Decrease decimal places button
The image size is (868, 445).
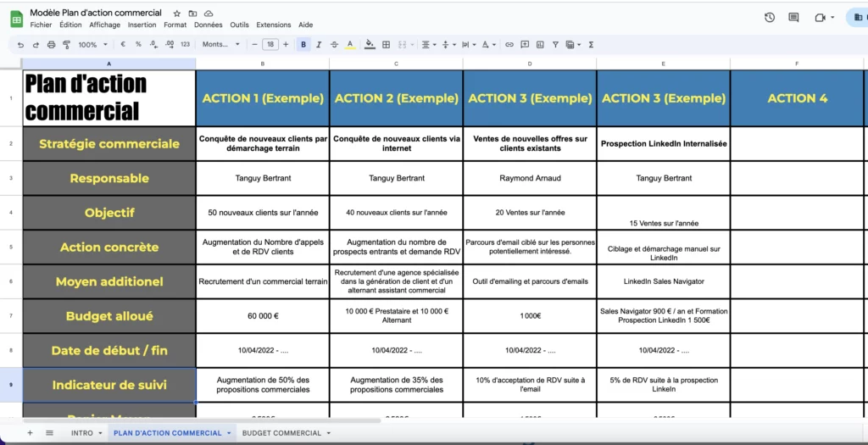(153, 45)
